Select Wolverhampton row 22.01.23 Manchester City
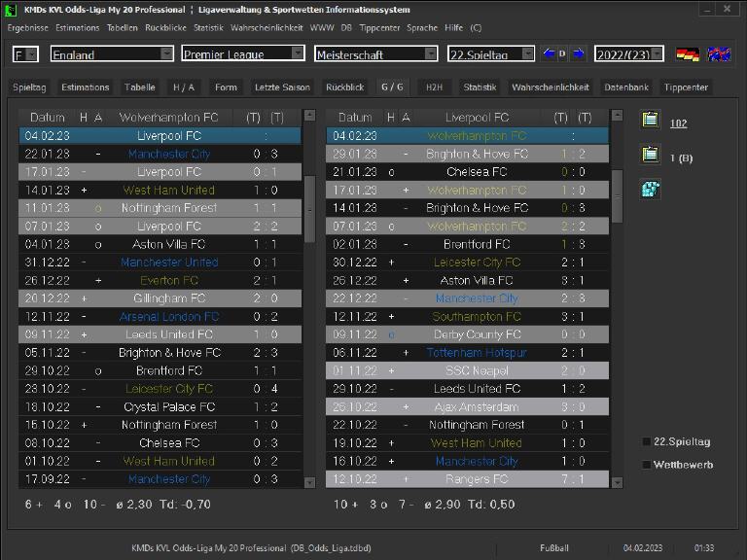Image resolution: width=747 pixels, height=560 pixels. click(160, 154)
